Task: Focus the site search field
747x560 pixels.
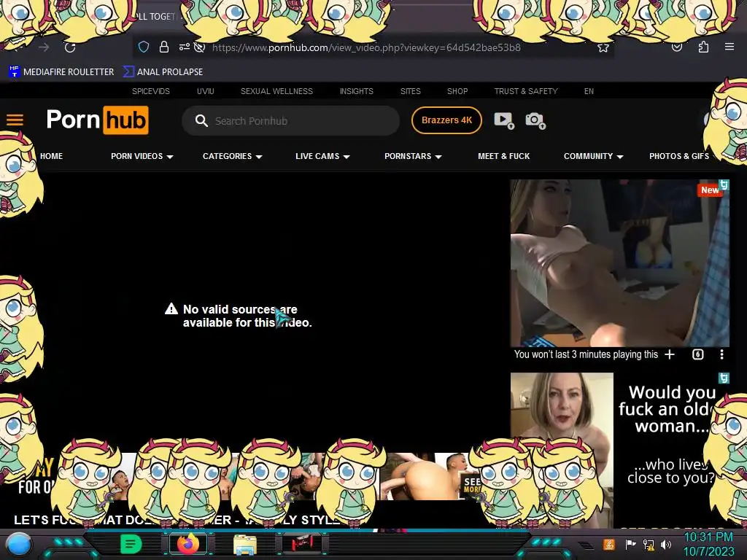Action: click(x=290, y=121)
